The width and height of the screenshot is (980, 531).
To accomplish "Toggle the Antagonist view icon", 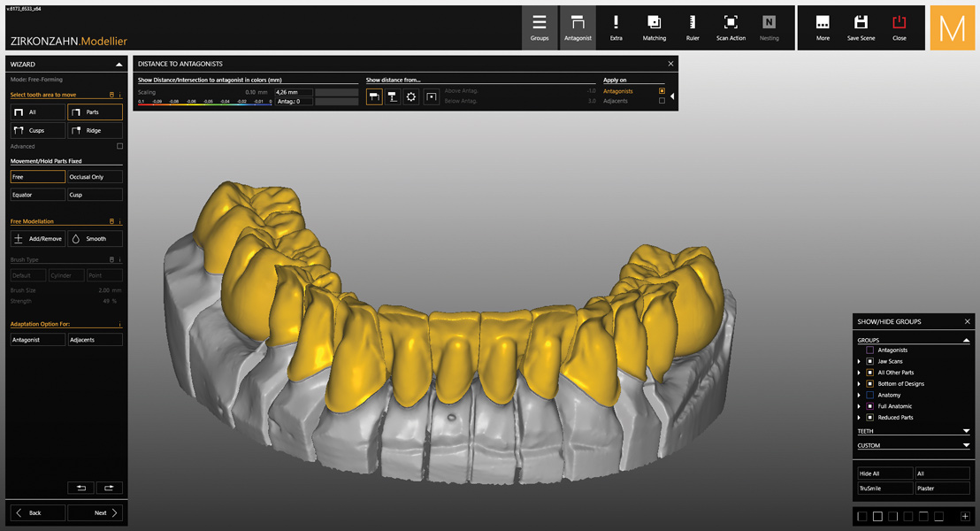I will point(578,27).
